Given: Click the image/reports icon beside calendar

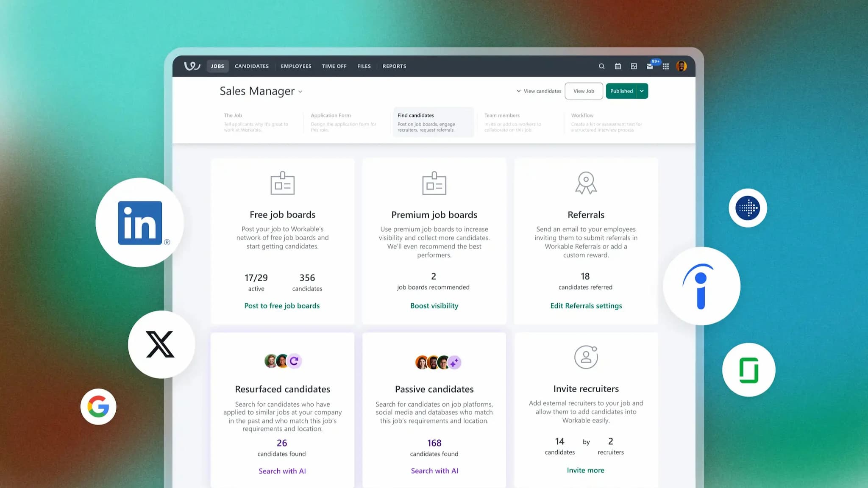Looking at the screenshot, I should pos(634,66).
